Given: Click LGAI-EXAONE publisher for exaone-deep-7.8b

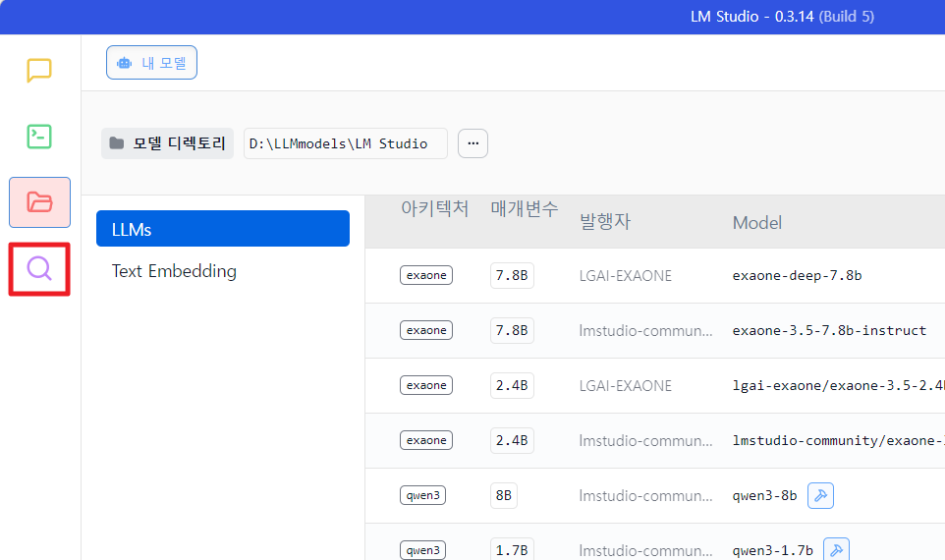Looking at the screenshot, I should pyautogui.click(x=625, y=276).
